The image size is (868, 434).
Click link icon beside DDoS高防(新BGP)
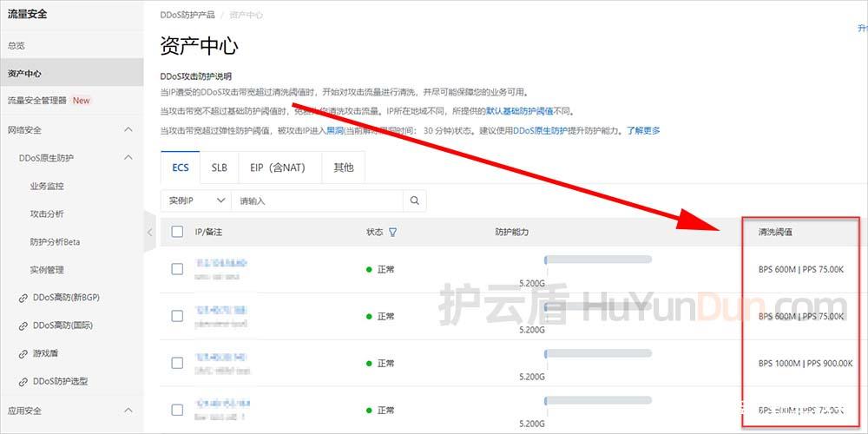(x=23, y=298)
